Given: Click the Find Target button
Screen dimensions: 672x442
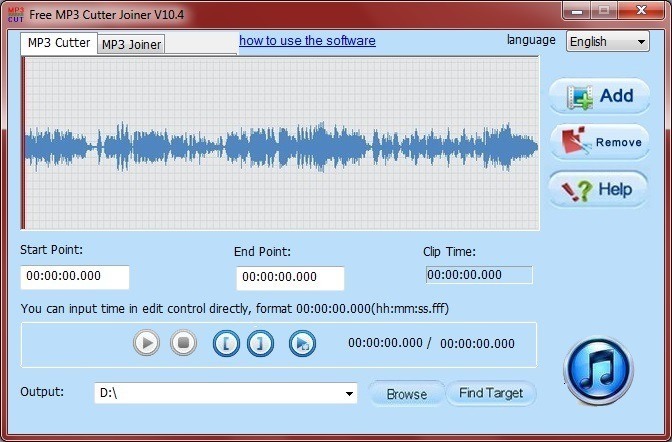Looking at the screenshot, I should click(x=491, y=393).
